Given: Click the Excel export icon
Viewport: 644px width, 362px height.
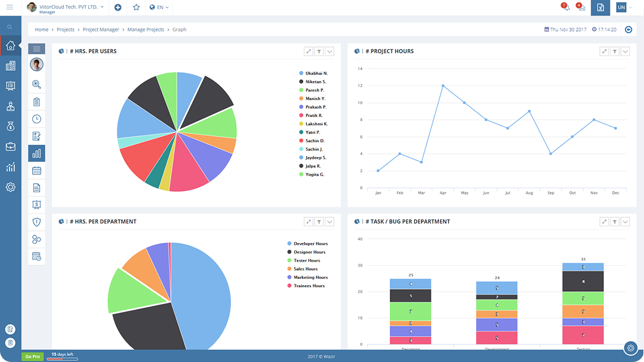Looking at the screenshot, I should (601, 8).
